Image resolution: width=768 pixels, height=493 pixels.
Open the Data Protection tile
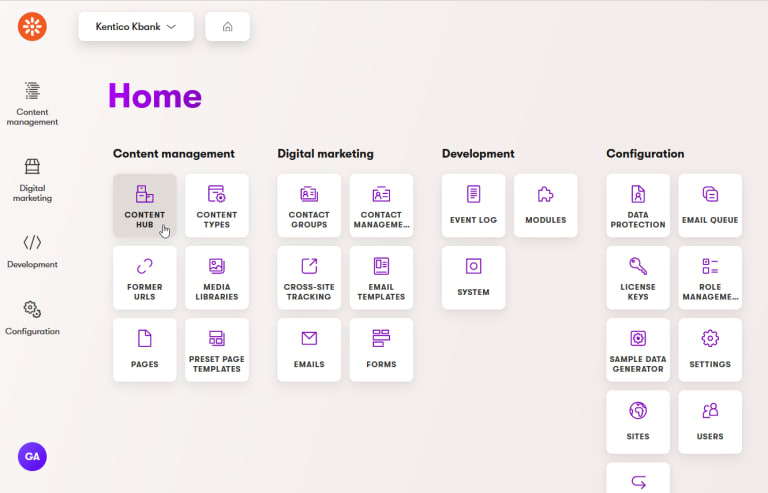pyautogui.click(x=638, y=206)
